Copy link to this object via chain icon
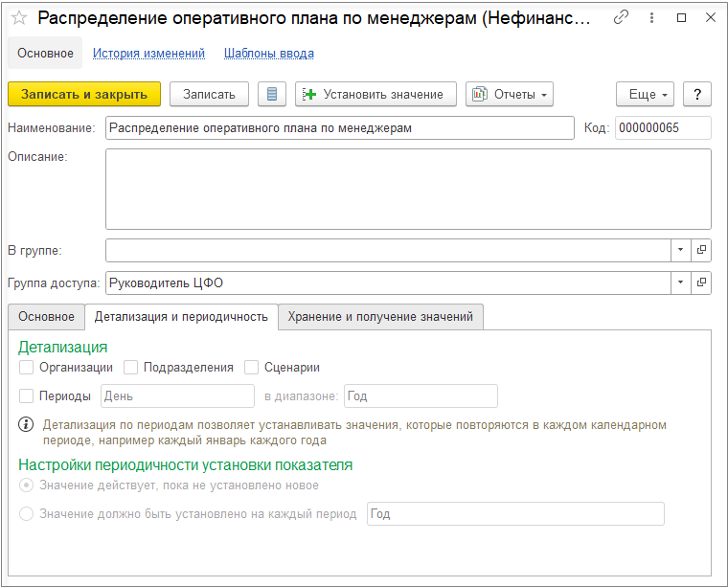The height and width of the screenshot is (587, 728). (622, 17)
